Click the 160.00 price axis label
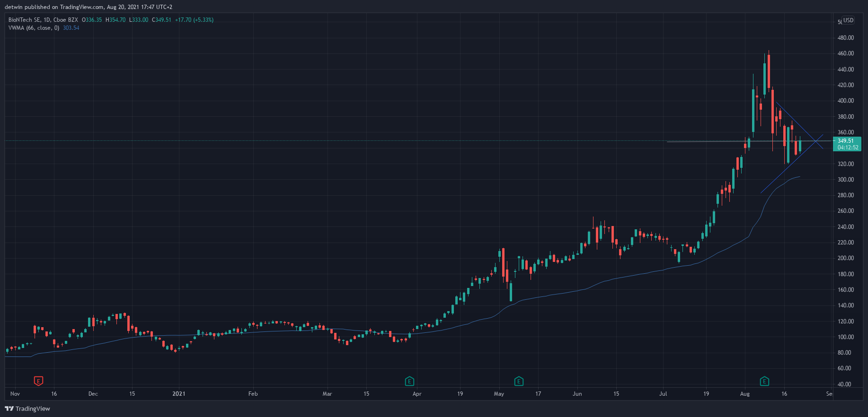The height and width of the screenshot is (417, 868). point(846,290)
